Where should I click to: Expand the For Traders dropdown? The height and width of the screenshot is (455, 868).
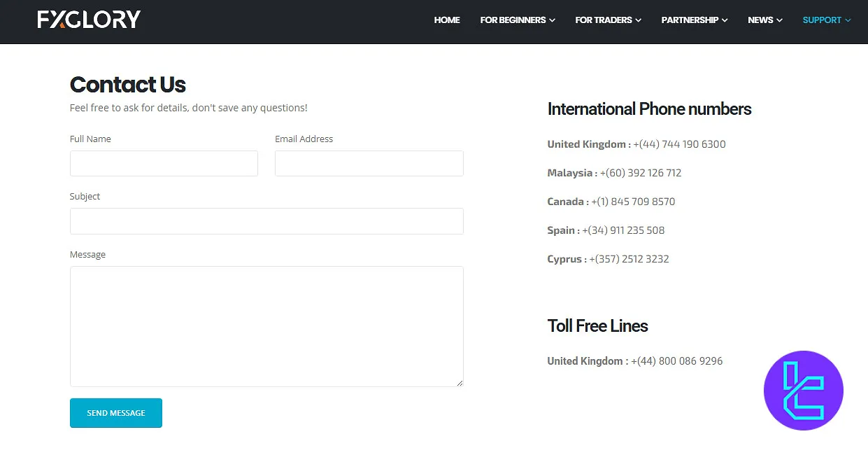(x=608, y=20)
